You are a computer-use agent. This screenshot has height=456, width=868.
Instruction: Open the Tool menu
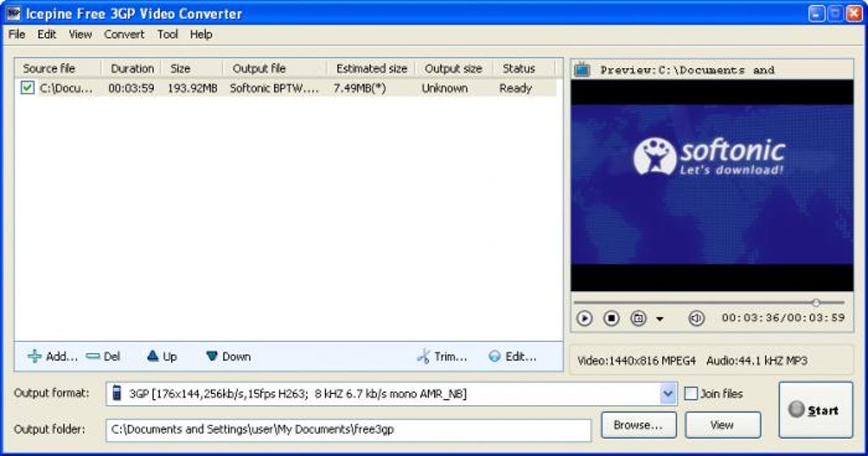coord(167,34)
